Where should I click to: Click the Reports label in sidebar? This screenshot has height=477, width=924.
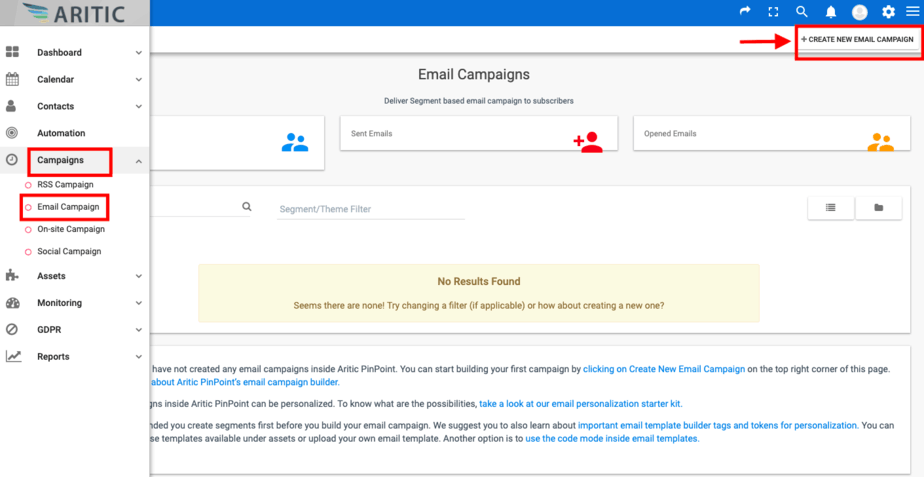tap(53, 357)
